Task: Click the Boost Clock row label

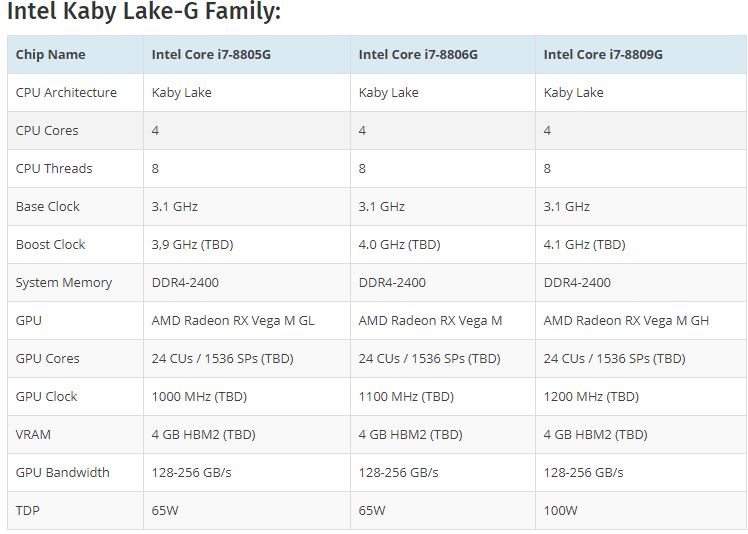Action: click(51, 244)
